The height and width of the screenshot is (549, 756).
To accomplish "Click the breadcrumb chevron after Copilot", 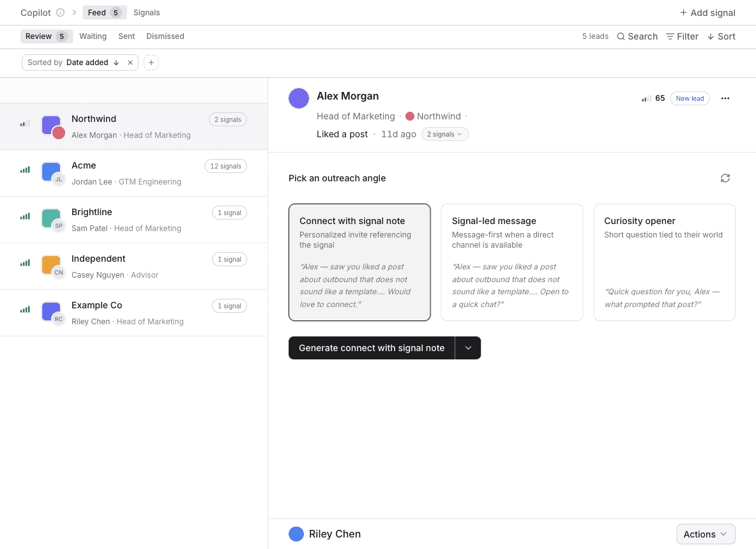I will pos(74,13).
